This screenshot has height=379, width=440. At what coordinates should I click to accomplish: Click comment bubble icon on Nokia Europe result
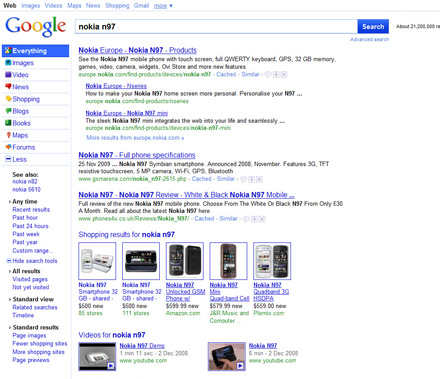point(268,75)
